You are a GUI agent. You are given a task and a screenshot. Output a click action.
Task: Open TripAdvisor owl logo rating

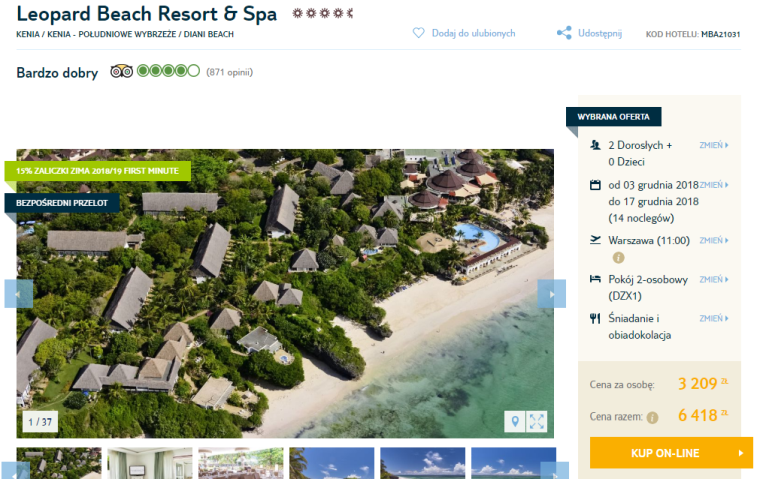pos(122,72)
